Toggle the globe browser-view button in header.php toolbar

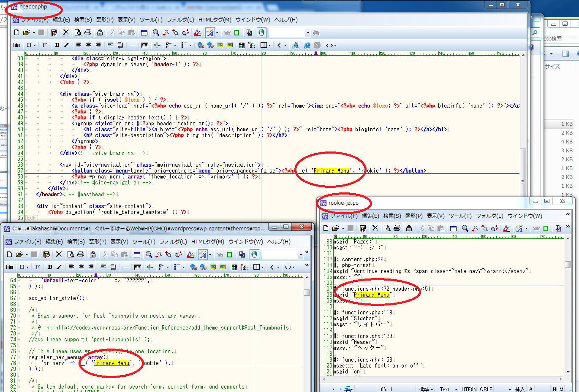point(261,32)
